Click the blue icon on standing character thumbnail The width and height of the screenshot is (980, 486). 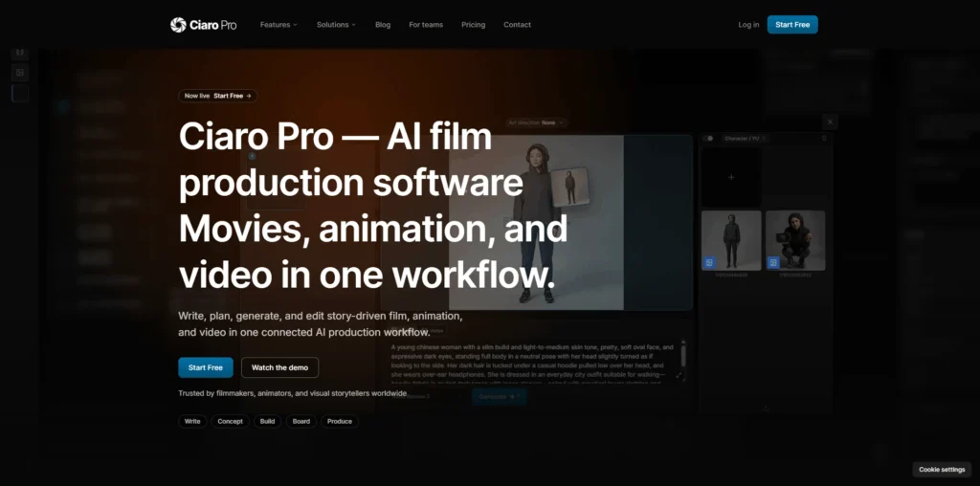point(709,263)
